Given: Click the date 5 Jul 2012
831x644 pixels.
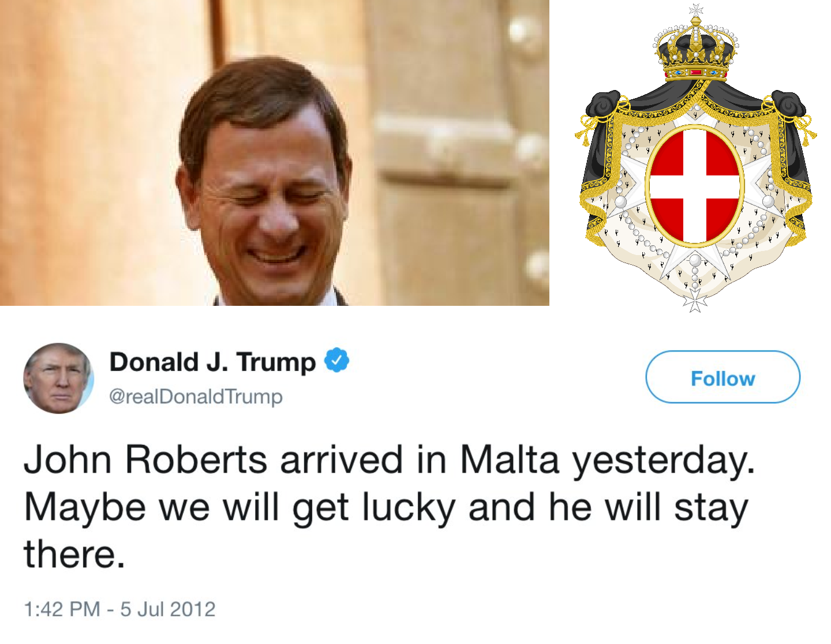Looking at the screenshot, I should coord(168,609).
